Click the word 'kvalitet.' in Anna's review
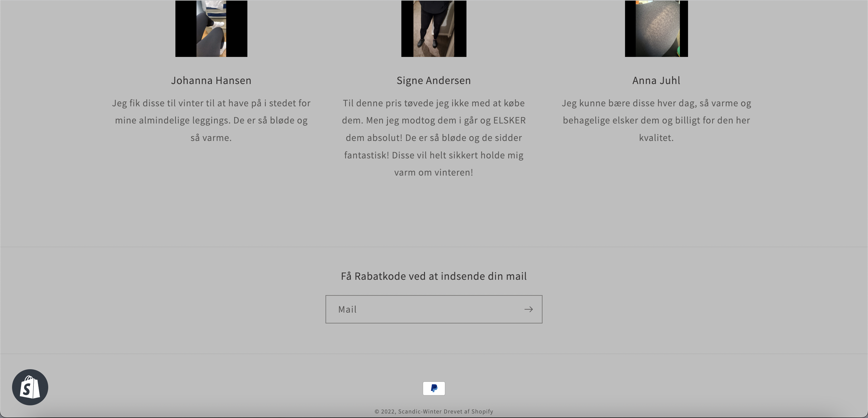The height and width of the screenshot is (418, 868). tap(656, 138)
